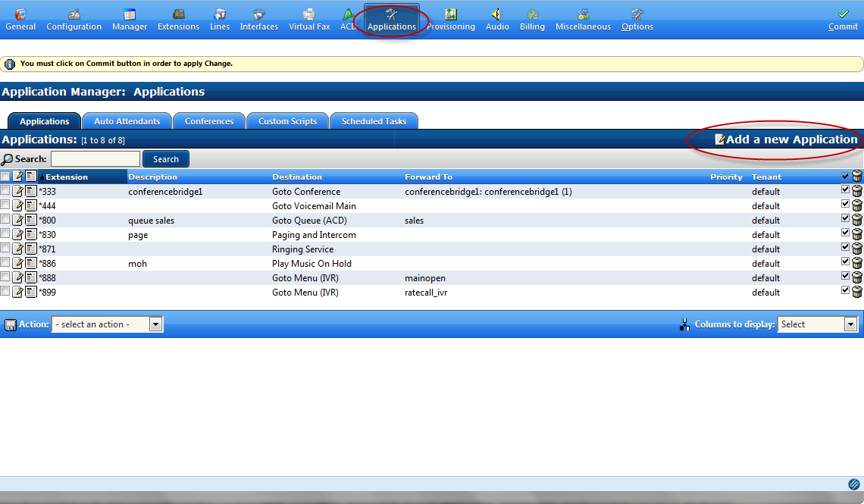Uncheck right-side checkbox for *886 row
This screenshot has height=504, width=864.
(846, 263)
